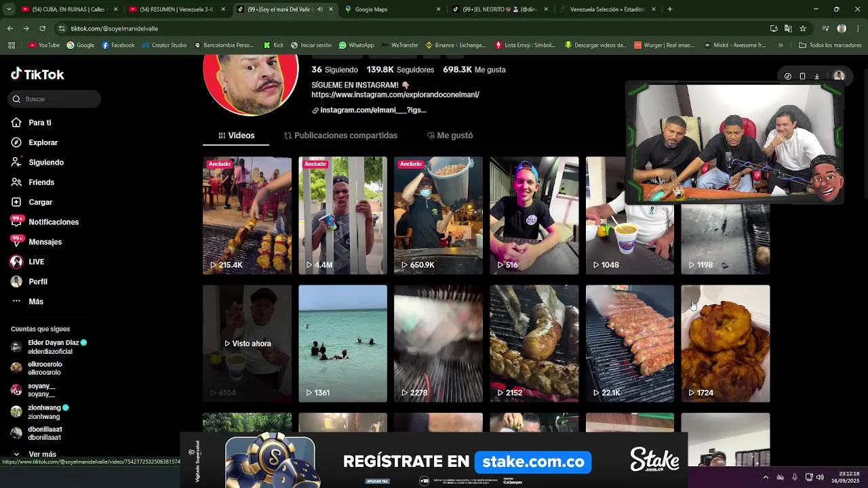
Task: Open pinned video with 215.4K views
Action: pos(247,216)
